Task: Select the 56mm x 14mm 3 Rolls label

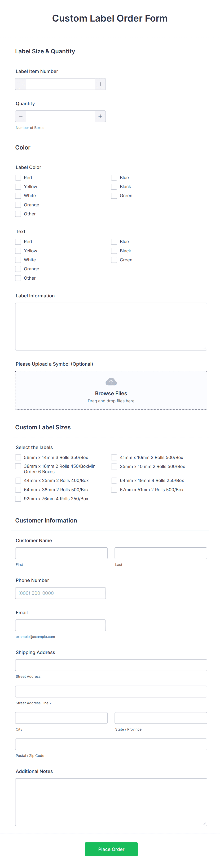Action: 18,457
